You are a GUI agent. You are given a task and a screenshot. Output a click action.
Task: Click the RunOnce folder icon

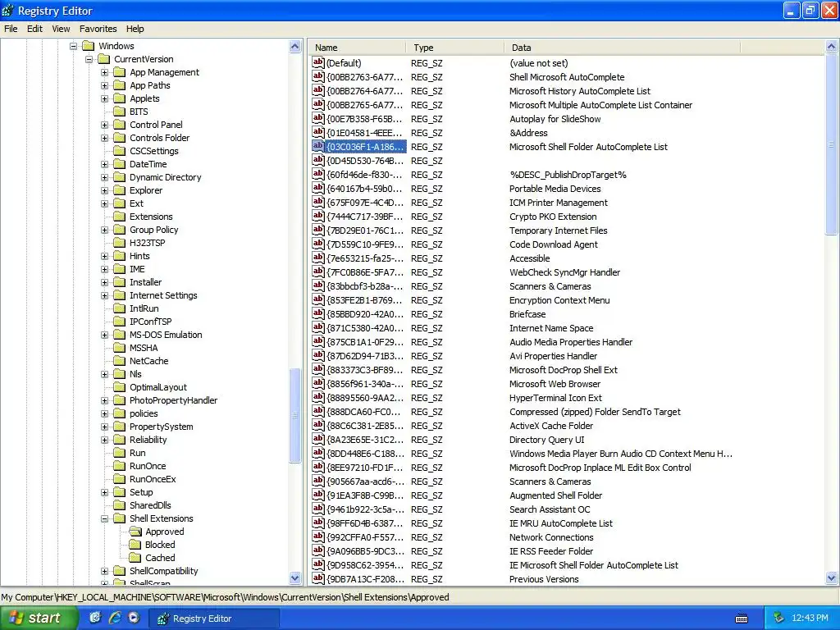tap(120, 466)
